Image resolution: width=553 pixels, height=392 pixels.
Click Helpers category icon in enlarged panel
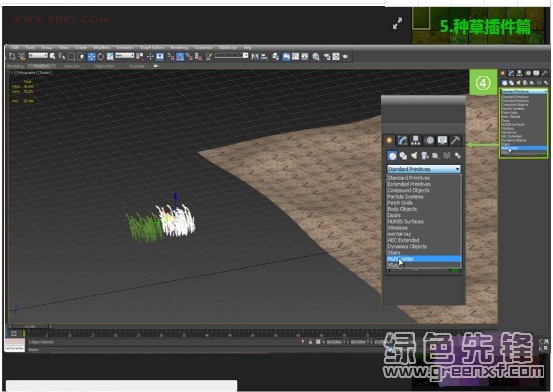tap(436, 156)
